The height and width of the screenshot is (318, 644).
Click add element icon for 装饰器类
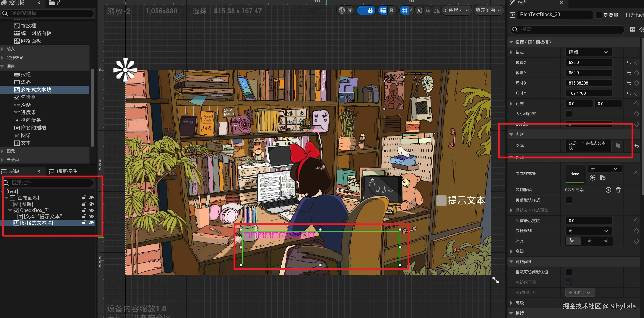608,190
